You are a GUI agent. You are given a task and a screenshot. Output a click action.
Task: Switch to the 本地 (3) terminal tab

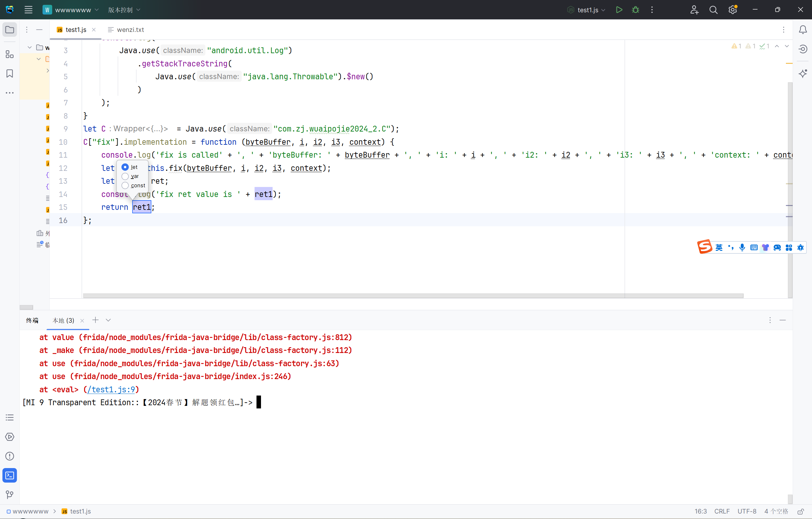click(x=63, y=320)
